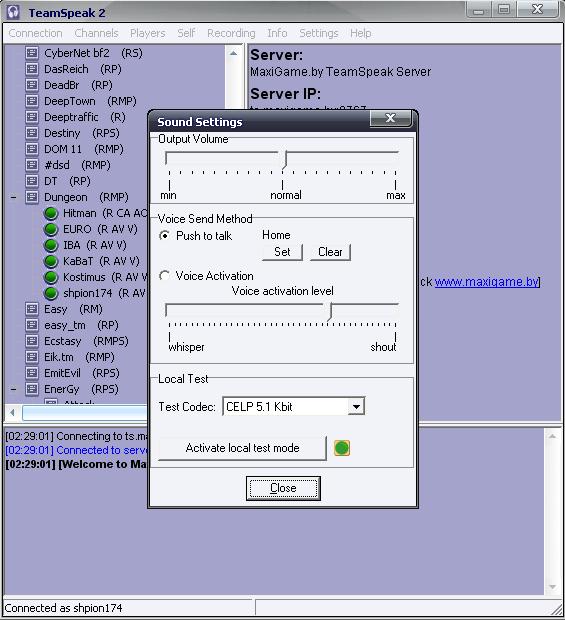Select the Push to talk radio button
The width and height of the screenshot is (565, 620).
coord(164,236)
